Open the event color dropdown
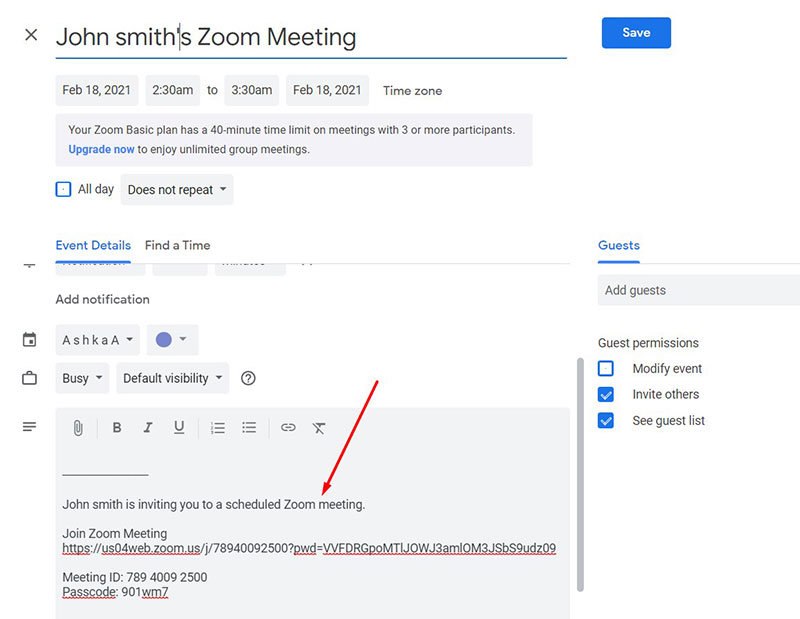The height and width of the screenshot is (619, 800). [172, 340]
